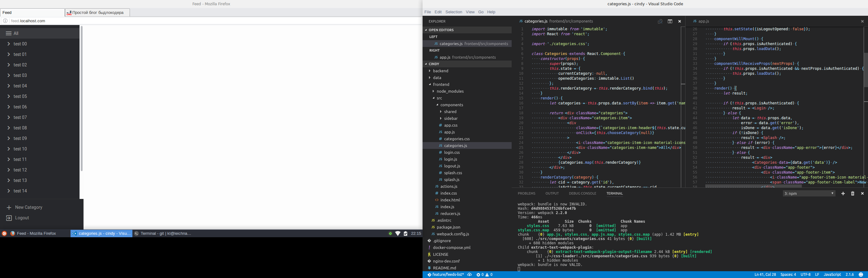Click the New Category button
Viewport: 868px width, 278px height.
point(29,208)
